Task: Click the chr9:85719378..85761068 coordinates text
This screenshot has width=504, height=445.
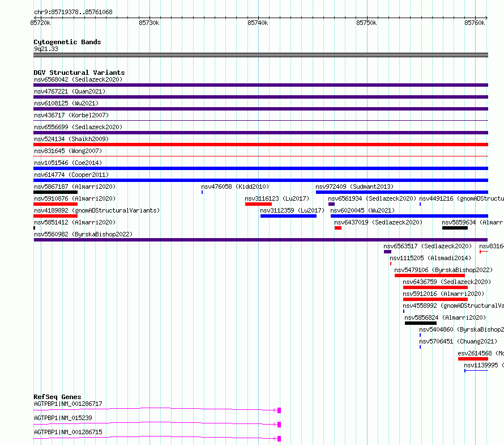Action: tap(73, 12)
